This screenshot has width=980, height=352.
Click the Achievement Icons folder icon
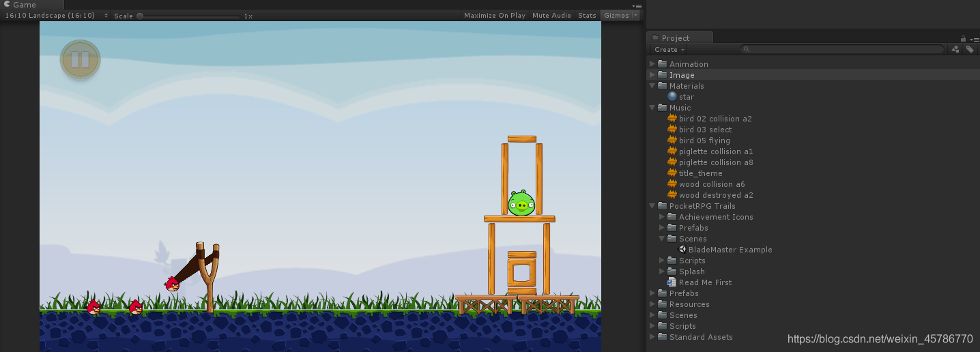672,217
